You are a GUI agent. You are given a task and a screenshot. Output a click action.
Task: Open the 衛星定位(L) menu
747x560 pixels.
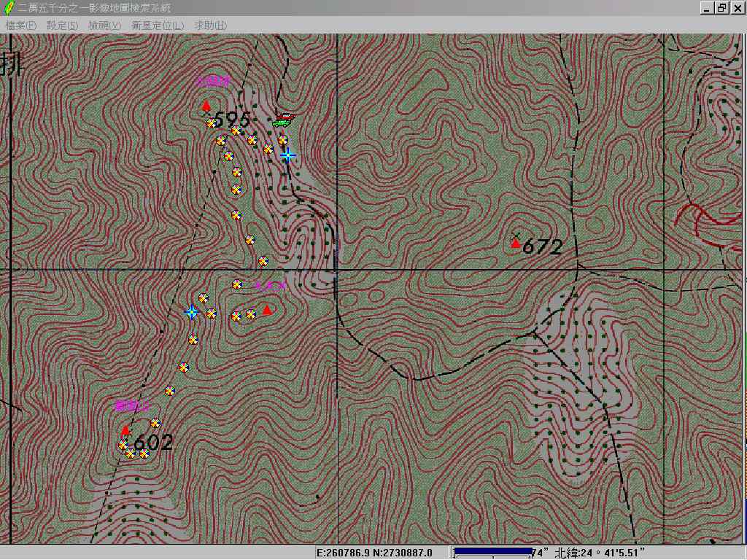click(x=157, y=25)
